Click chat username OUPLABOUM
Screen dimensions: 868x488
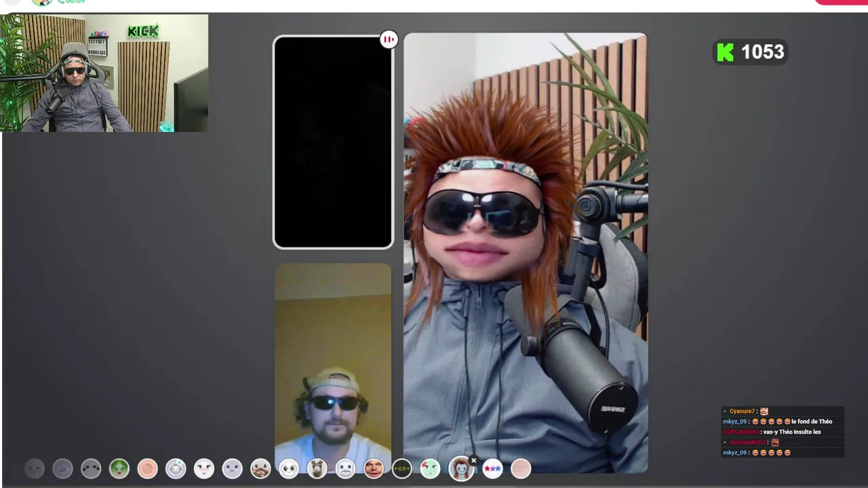point(741,432)
